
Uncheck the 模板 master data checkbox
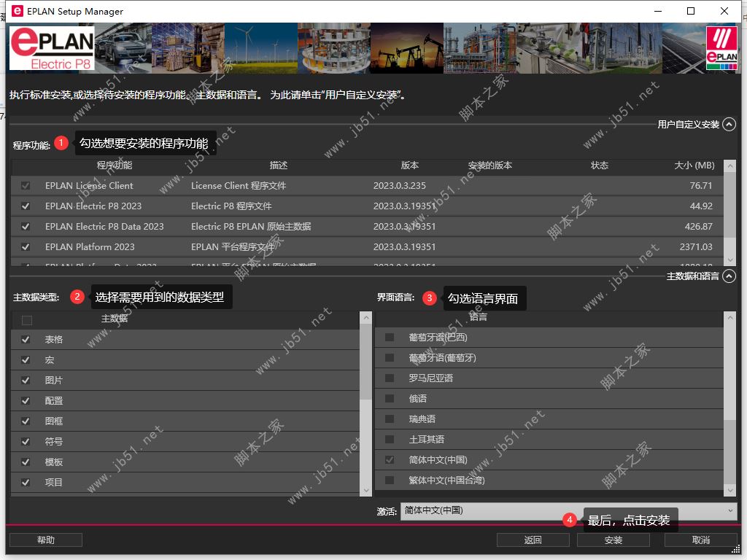click(x=26, y=462)
